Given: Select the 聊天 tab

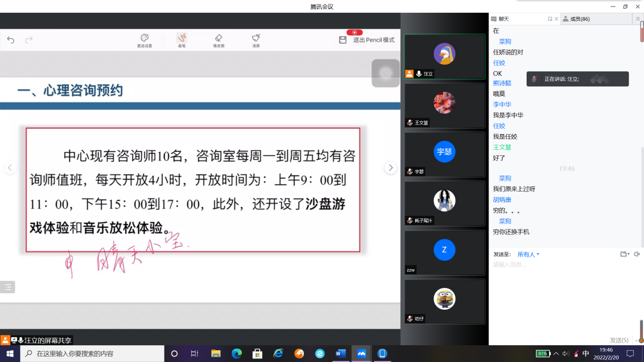Looking at the screenshot, I should (503, 19).
